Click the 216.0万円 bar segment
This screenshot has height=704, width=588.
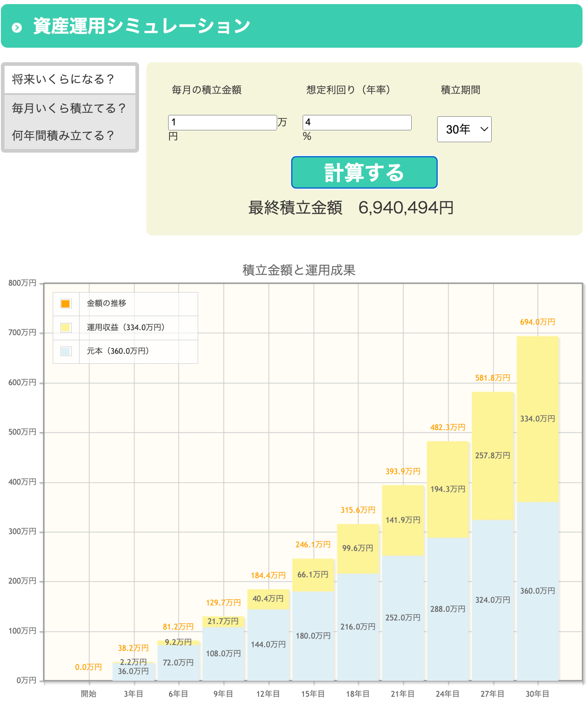pos(358,627)
